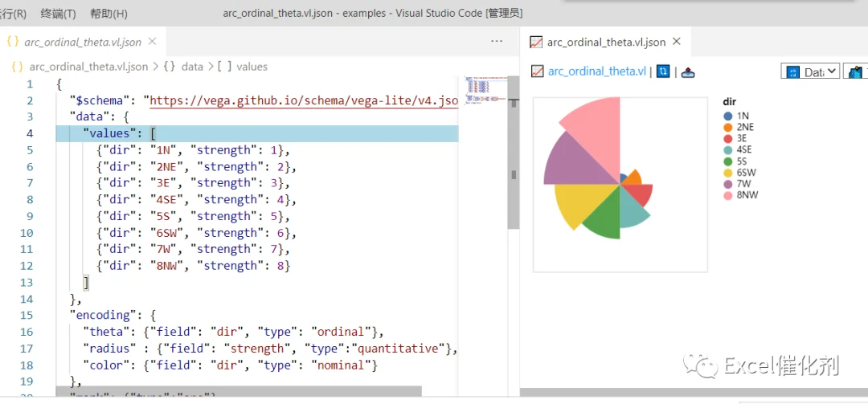Click the 5S green legend swatch
868x404 pixels.
pyautogui.click(x=728, y=161)
